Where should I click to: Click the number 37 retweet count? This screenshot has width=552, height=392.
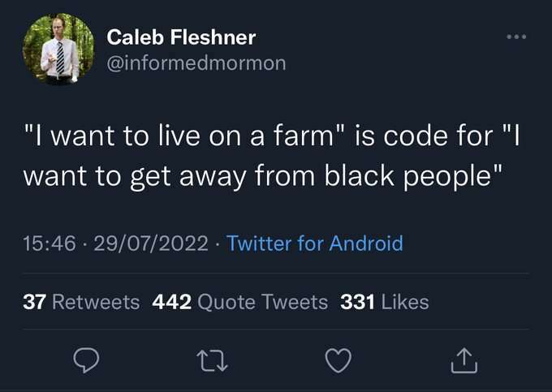[x=34, y=303]
